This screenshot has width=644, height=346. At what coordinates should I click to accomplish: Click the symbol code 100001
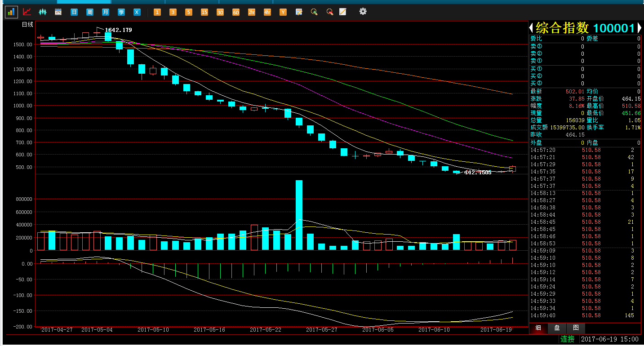(614, 28)
